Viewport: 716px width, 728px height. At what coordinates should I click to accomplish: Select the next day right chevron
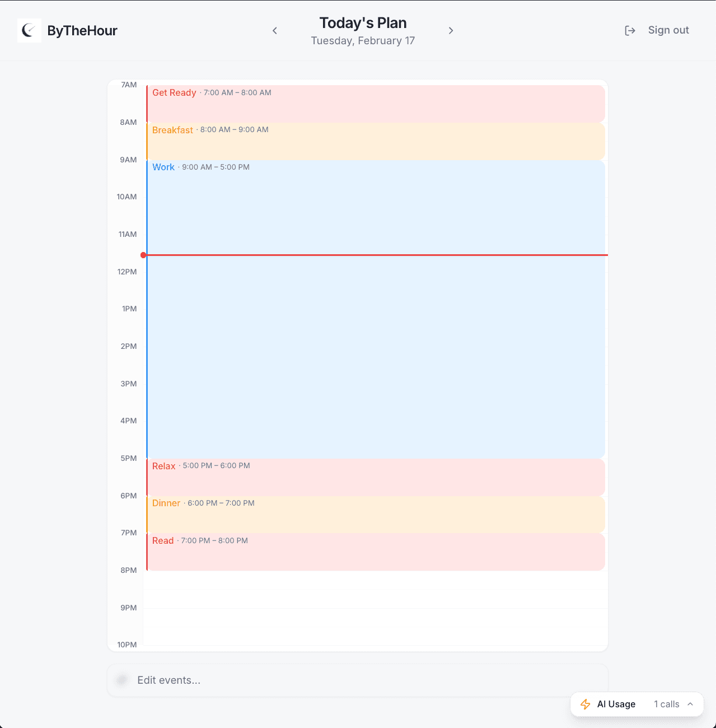(451, 31)
